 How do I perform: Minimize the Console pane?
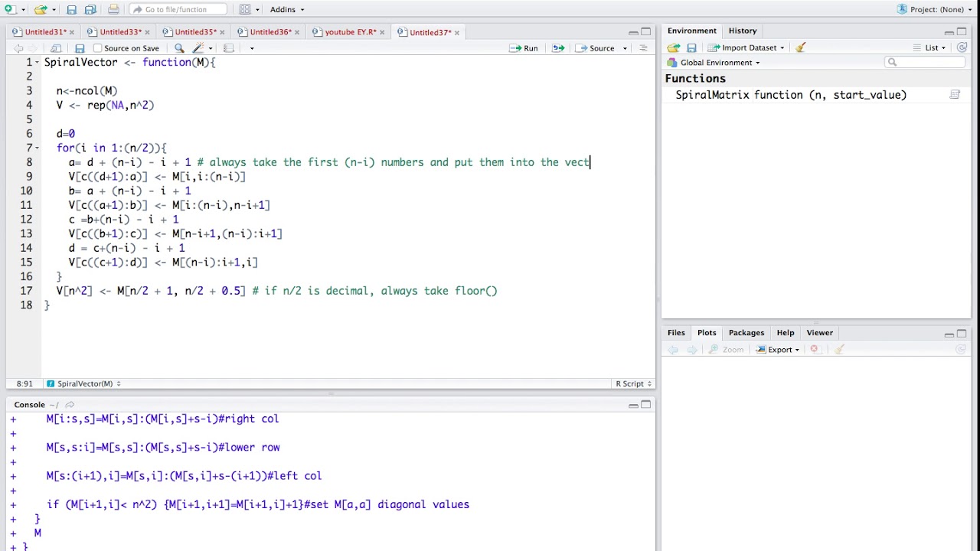click(633, 405)
